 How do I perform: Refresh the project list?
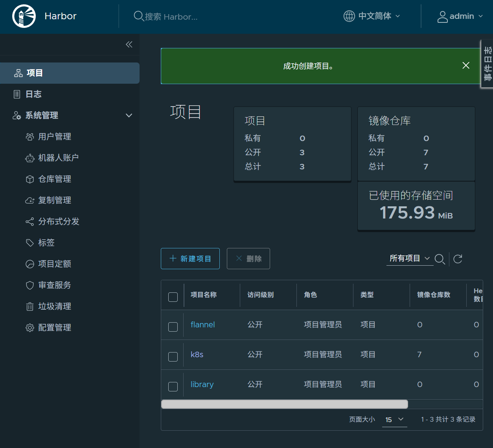[x=458, y=259]
